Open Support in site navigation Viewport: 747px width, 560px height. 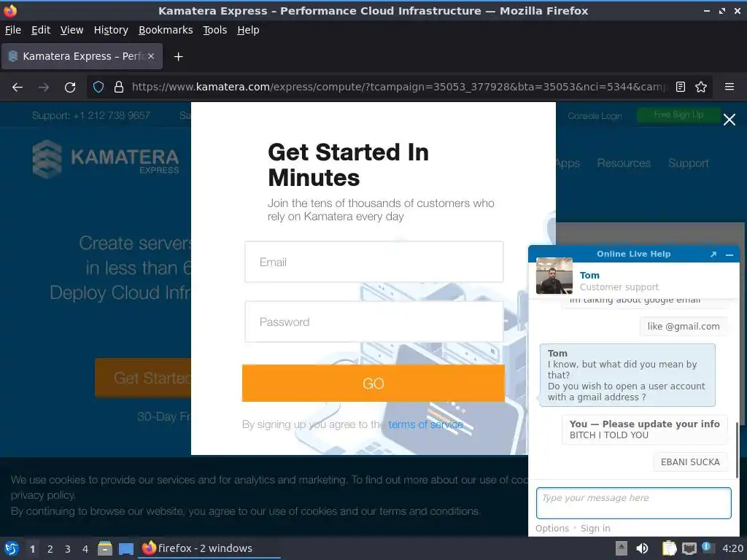[689, 163]
